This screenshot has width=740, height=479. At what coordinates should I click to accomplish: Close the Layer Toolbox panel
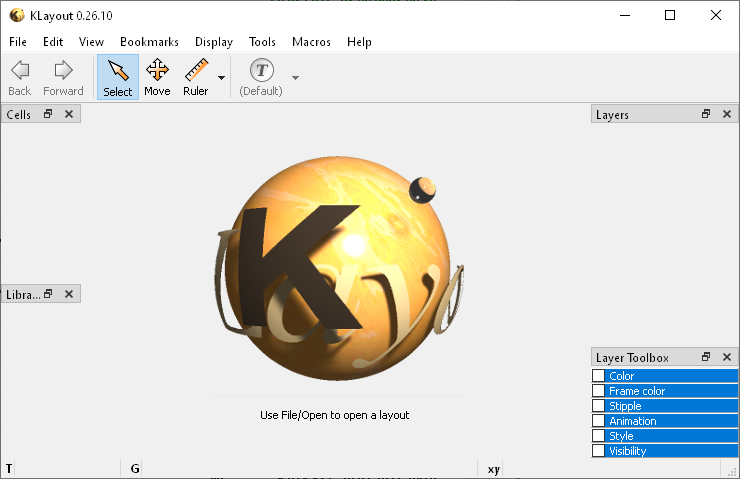point(727,357)
